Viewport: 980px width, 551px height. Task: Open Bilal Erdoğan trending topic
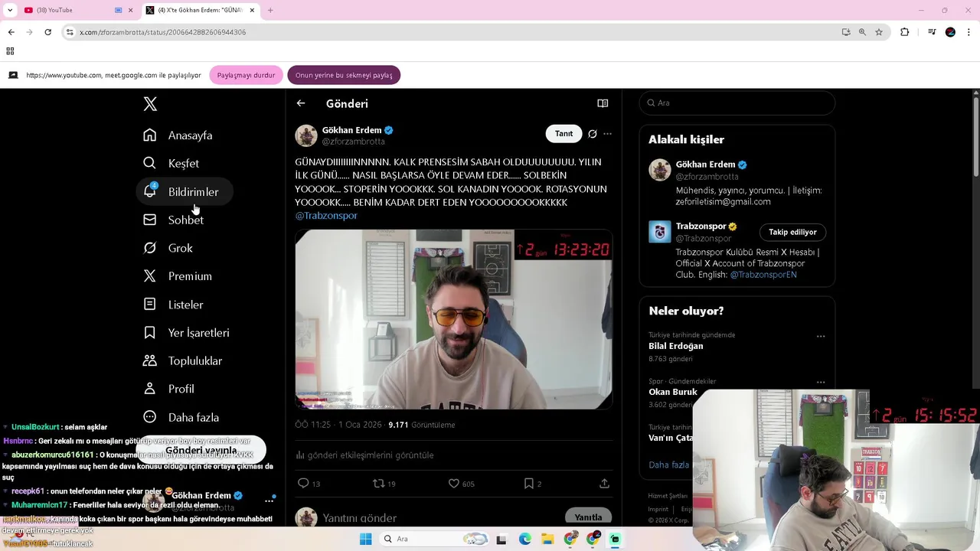click(x=676, y=346)
